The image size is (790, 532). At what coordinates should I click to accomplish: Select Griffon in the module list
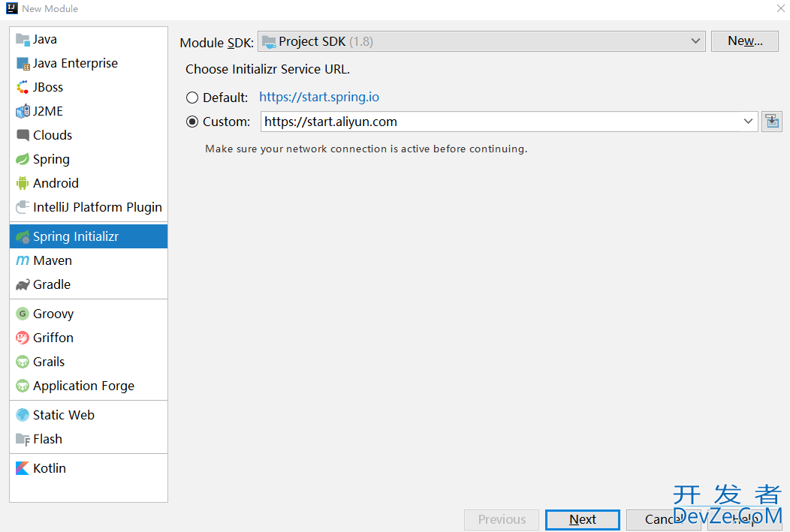pyautogui.click(x=89, y=338)
